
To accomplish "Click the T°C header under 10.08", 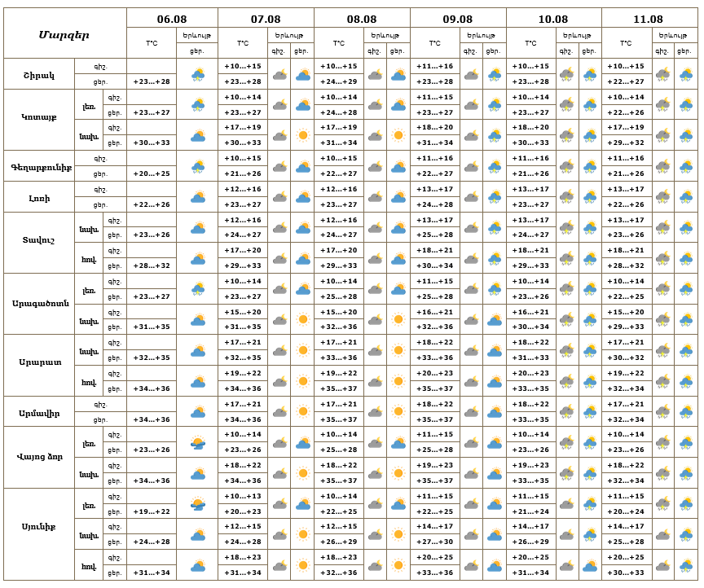I will (530, 43).
